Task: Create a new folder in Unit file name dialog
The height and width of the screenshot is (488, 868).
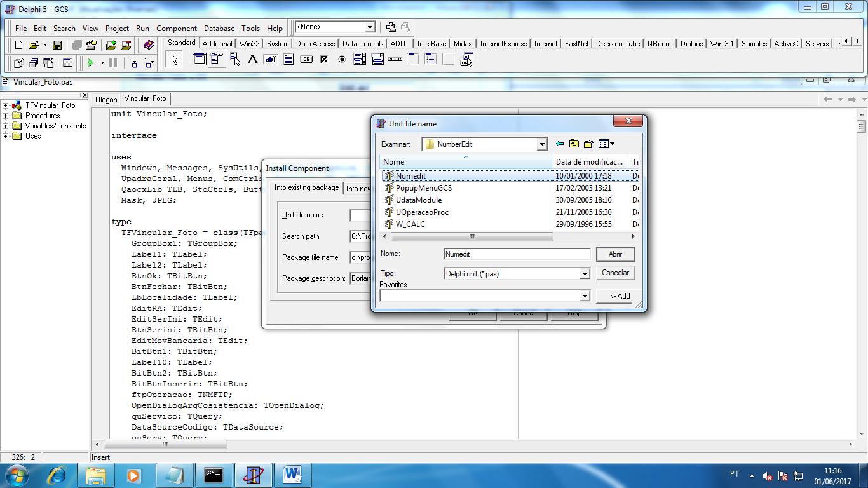Action: (x=589, y=144)
